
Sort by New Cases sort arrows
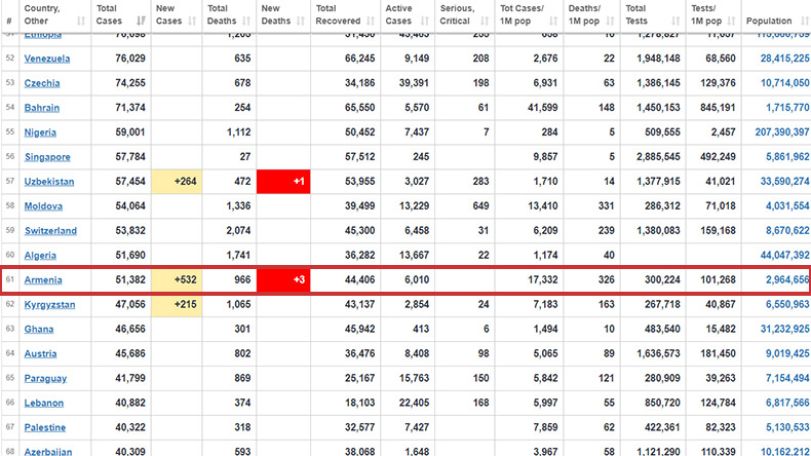coord(192,21)
